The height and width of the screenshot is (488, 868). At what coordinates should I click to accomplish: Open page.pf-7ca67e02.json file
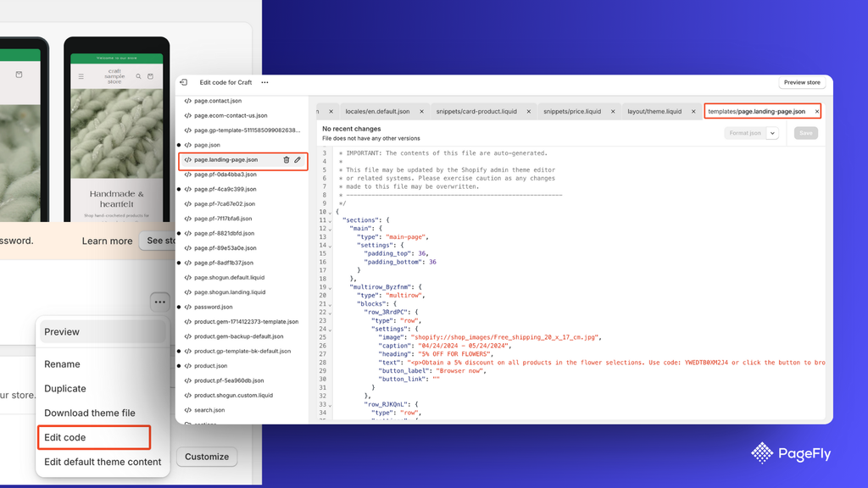click(x=224, y=204)
